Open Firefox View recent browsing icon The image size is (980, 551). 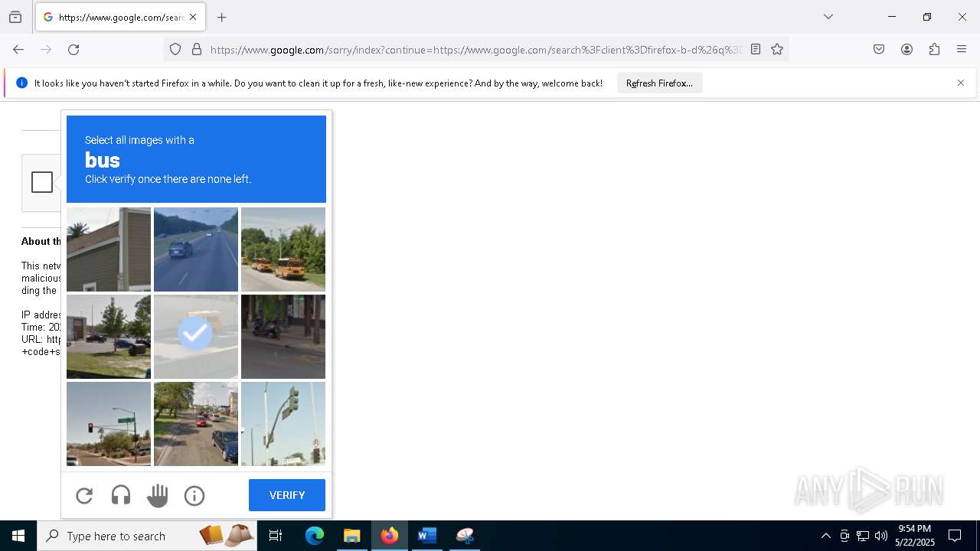pos(15,17)
